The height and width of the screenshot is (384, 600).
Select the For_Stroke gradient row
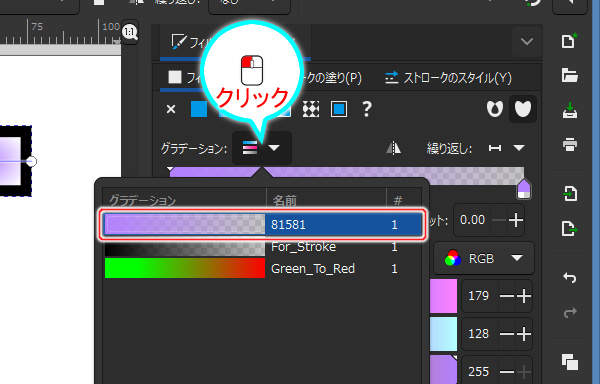tap(262, 247)
